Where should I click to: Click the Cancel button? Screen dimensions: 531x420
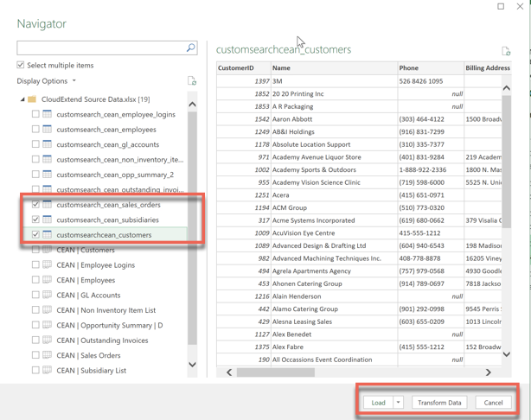click(493, 403)
